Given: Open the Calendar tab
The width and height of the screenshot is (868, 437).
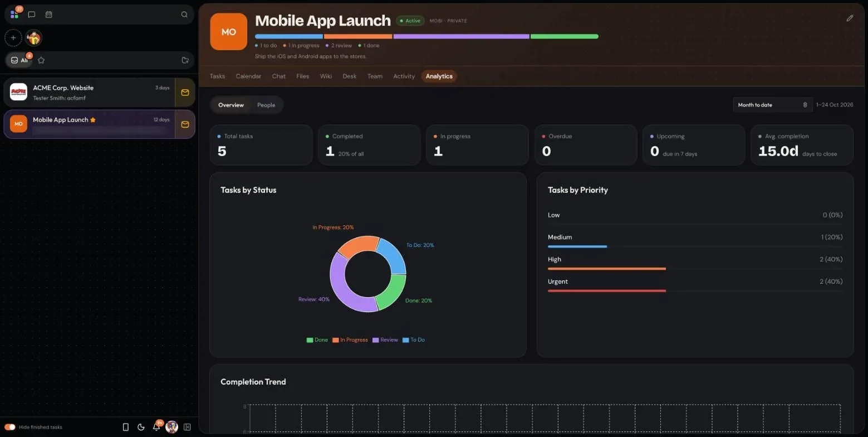Looking at the screenshot, I should (x=248, y=76).
